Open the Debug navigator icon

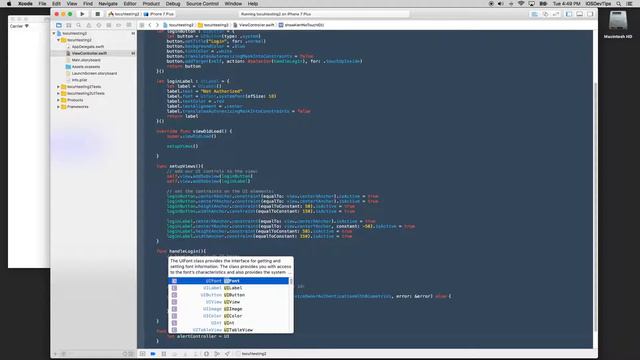(x=109, y=25)
